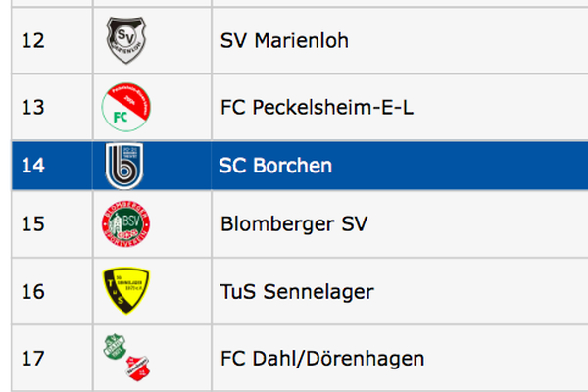Click the highlighted SC Borchen team name
Viewport: 588px width, 392px height.
pos(275,166)
